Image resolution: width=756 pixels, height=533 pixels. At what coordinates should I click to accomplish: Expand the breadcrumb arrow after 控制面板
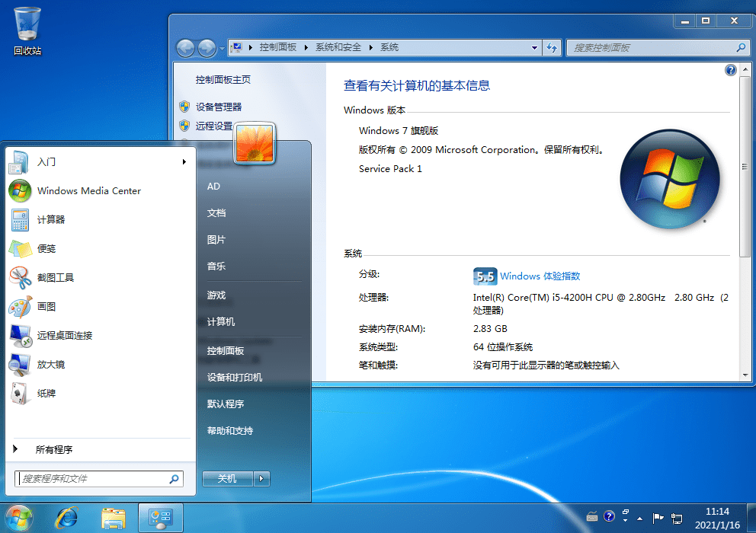306,47
